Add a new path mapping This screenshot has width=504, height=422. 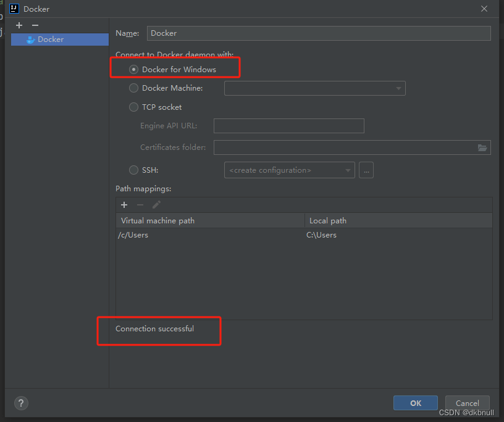[x=124, y=205]
